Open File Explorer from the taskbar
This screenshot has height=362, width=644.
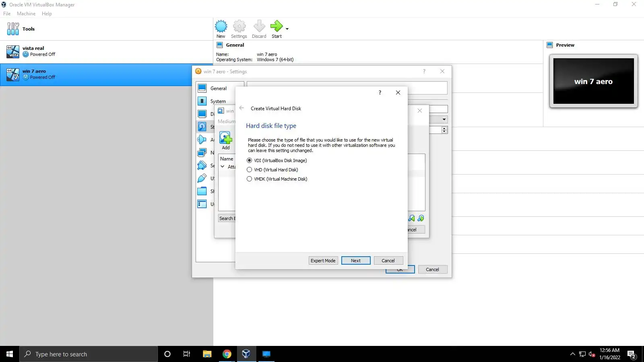coord(207,354)
